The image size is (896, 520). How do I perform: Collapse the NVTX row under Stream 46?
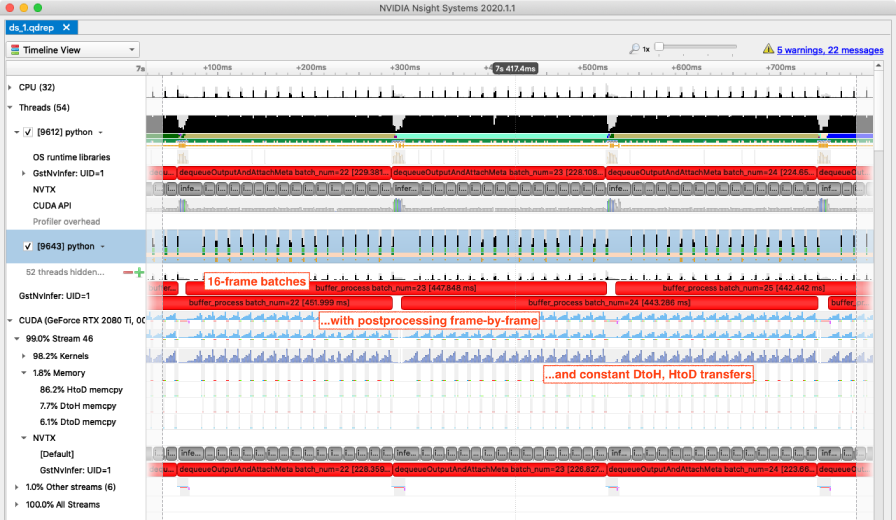point(23,438)
